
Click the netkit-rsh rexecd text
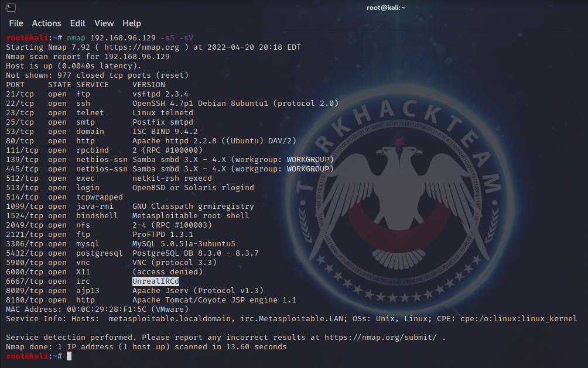tap(172, 178)
